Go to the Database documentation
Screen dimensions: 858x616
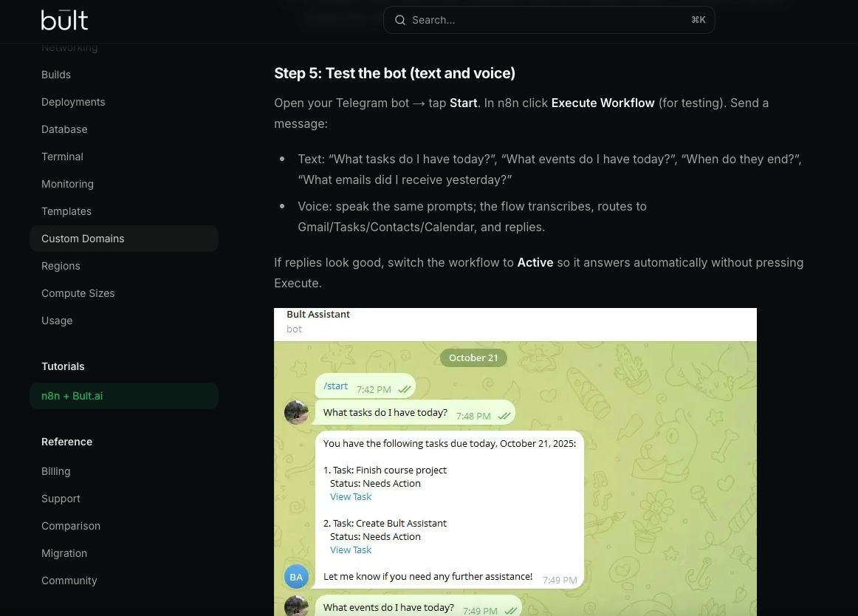[64, 129]
